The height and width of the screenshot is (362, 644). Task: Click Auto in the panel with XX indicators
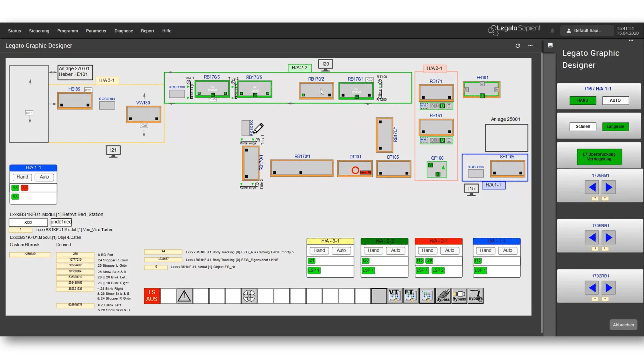(44, 177)
